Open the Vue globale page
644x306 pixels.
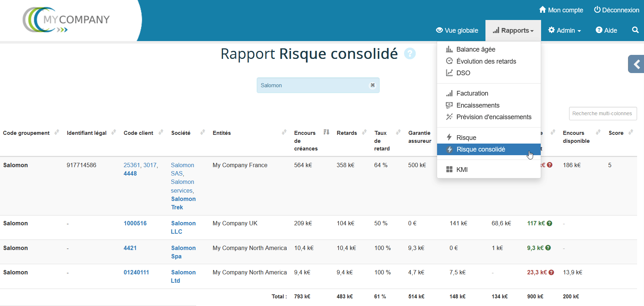457,31
